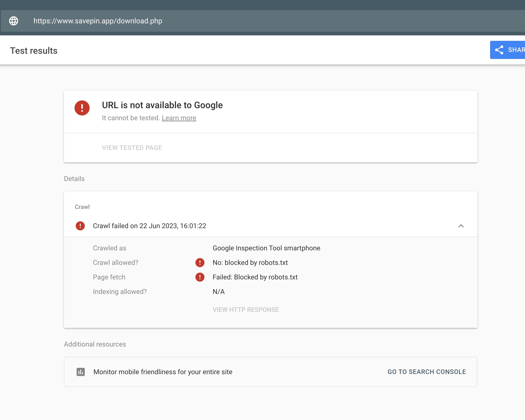Go to Search Console
The width and height of the screenshot is (525, 420).
[427, 372]
